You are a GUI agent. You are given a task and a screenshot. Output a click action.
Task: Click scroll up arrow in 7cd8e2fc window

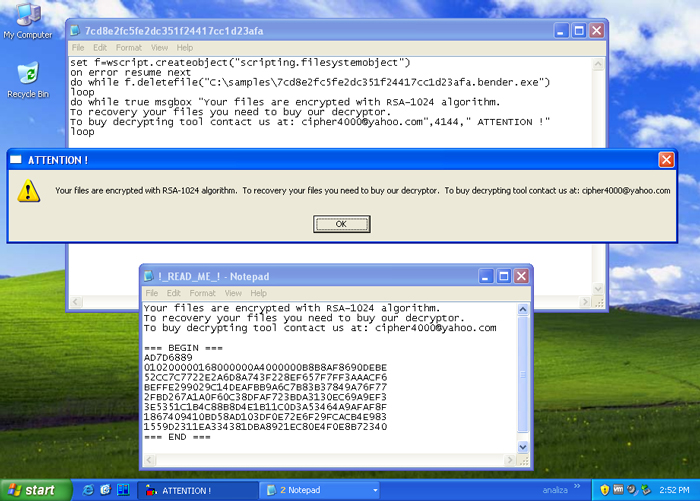coord(598,64)
